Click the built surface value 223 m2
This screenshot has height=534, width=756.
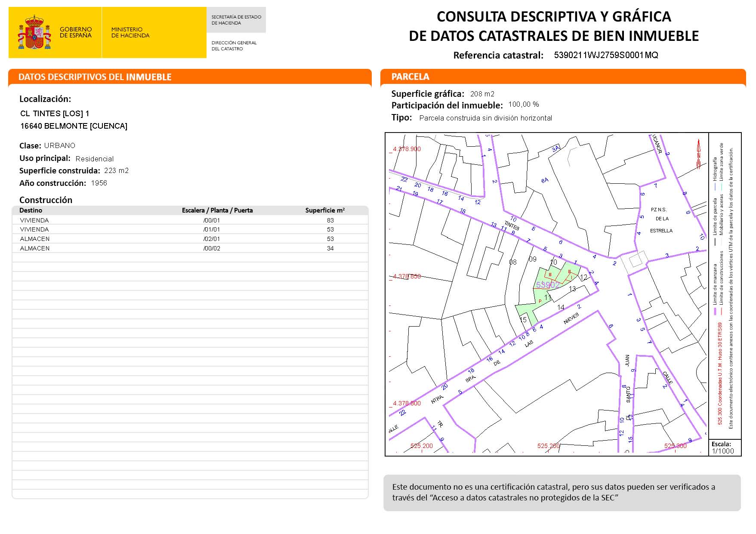[116, 170]
